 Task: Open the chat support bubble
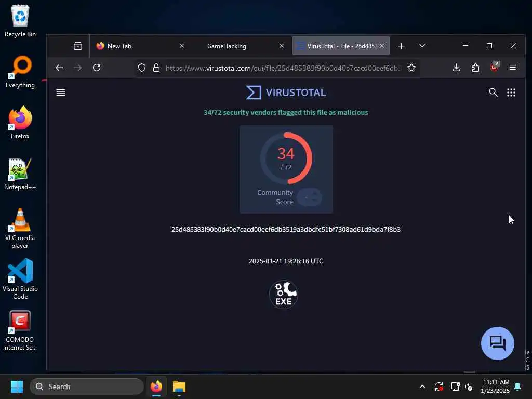(497, 343)
